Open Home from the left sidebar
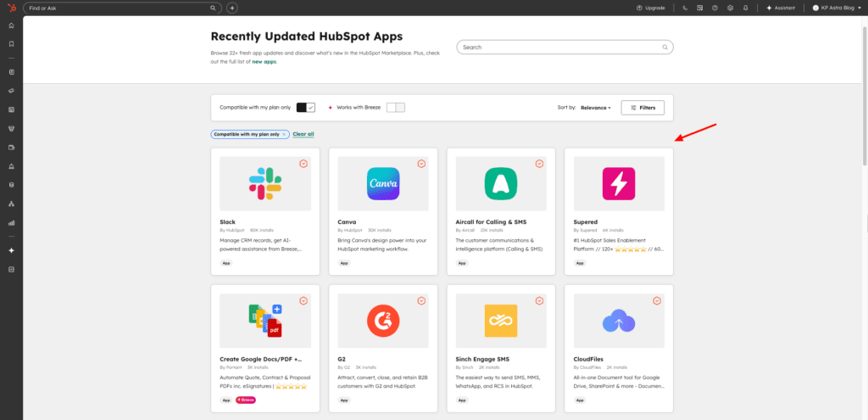 11,25
